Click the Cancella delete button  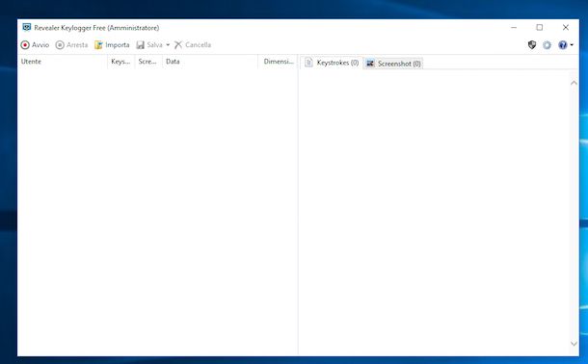(x=193, y=45)
